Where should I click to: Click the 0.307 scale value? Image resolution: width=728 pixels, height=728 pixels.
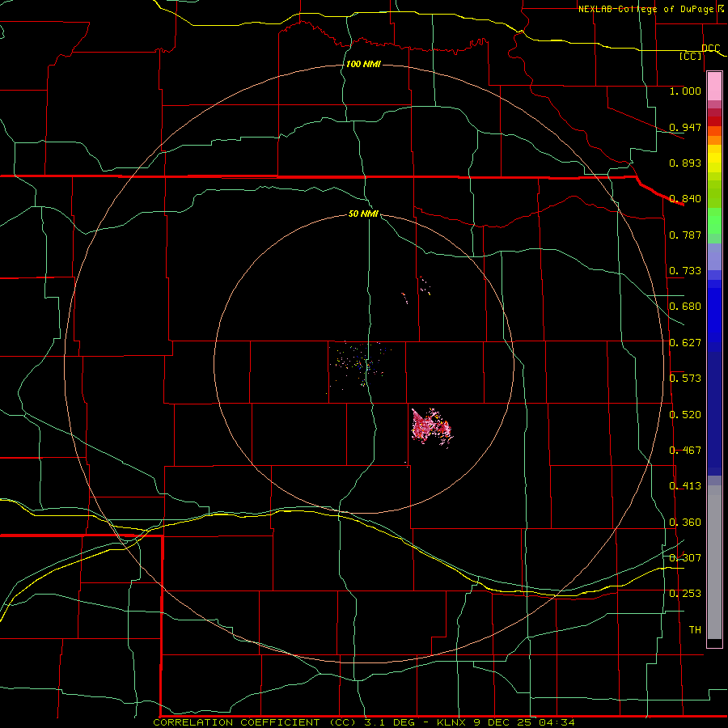pyautogui.click(x=685, y=558)
